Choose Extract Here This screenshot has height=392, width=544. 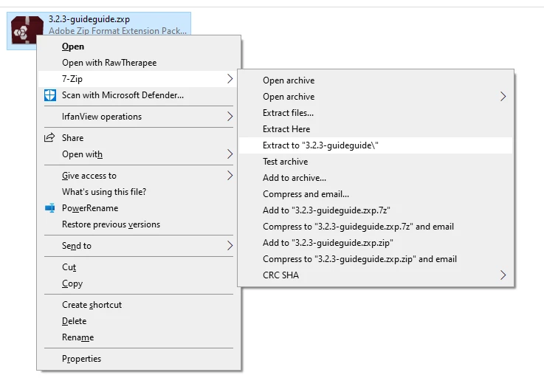(x=376, y=129)
